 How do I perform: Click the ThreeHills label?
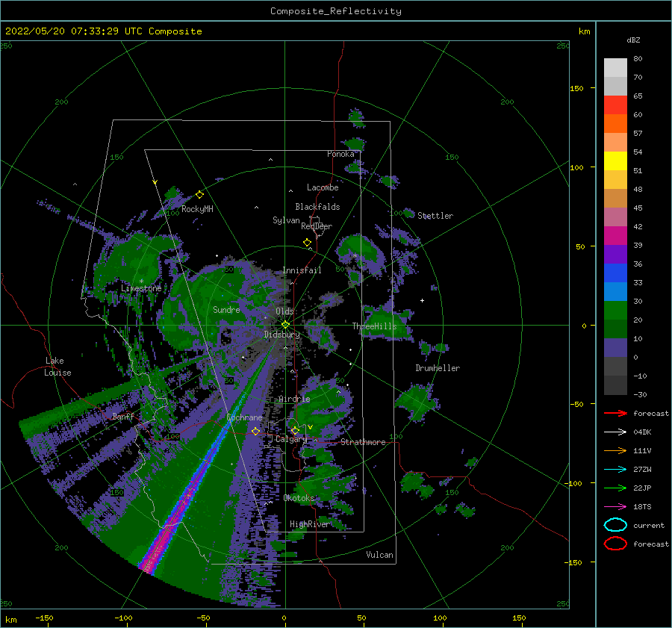pyautogui.click(x=375, y=326)
